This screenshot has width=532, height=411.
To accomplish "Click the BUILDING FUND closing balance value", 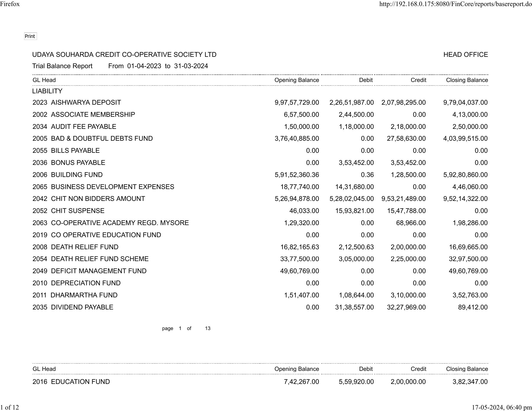I will 465,175.
